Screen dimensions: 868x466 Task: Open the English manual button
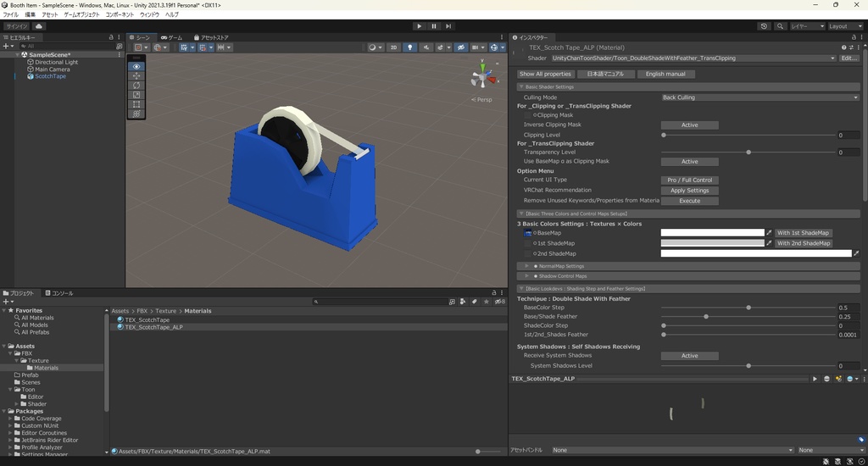point(665,75)
